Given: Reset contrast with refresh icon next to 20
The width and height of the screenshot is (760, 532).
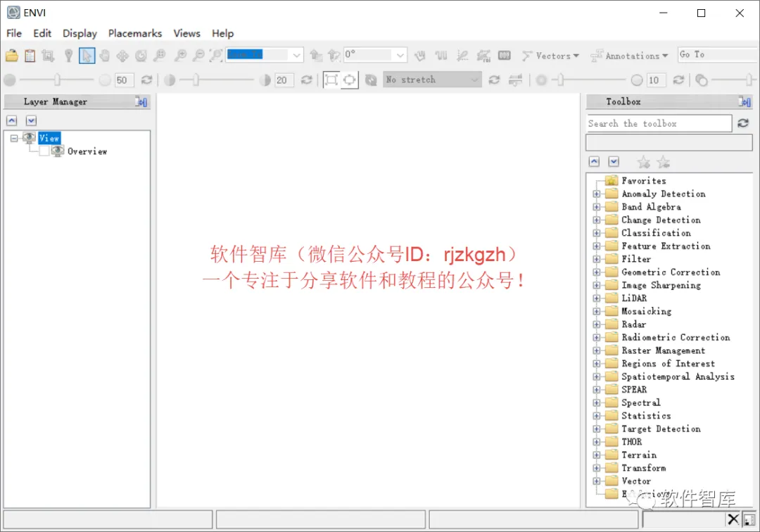Looking at the screenshot, I should click(x=306, y=80).
